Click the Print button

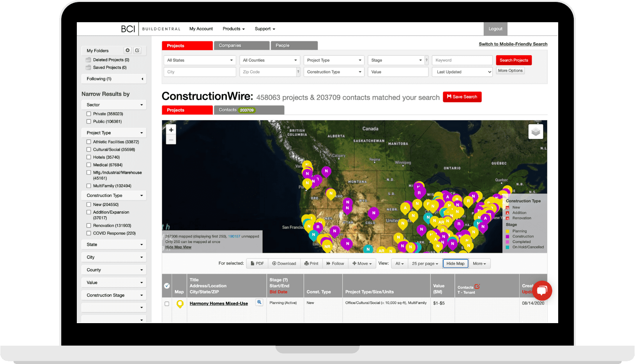point(311,264)
